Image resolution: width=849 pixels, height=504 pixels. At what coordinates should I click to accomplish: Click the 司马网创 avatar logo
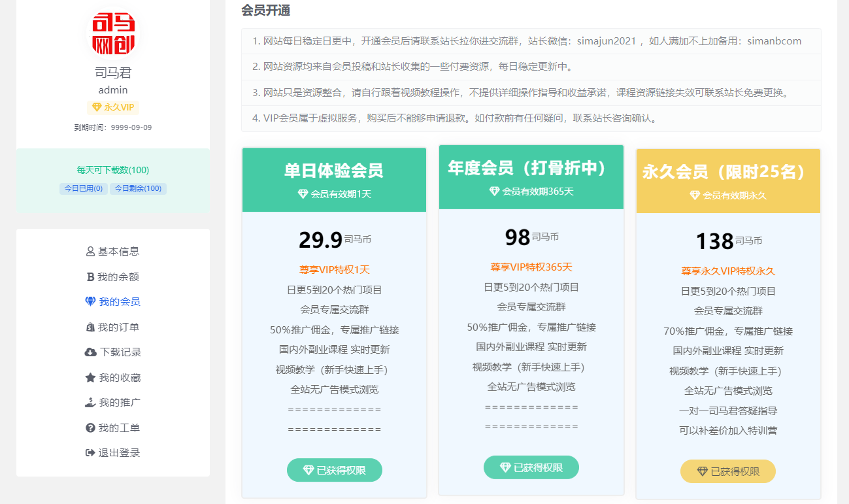click(113, 33)
